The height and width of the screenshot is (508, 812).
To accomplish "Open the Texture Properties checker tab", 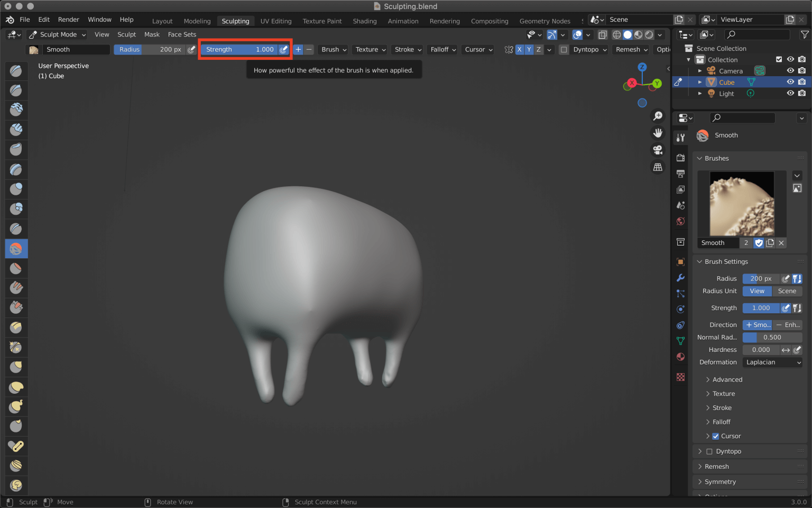I will 680,377.
